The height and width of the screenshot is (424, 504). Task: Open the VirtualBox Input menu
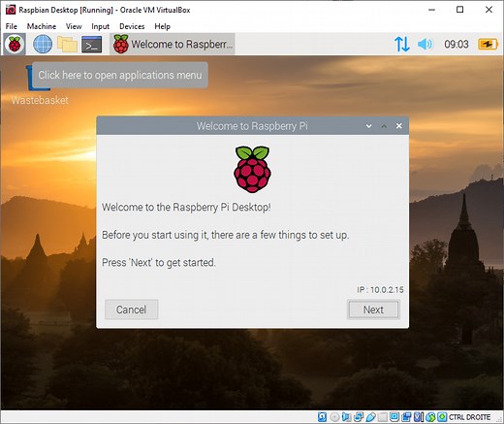(100, 26)
